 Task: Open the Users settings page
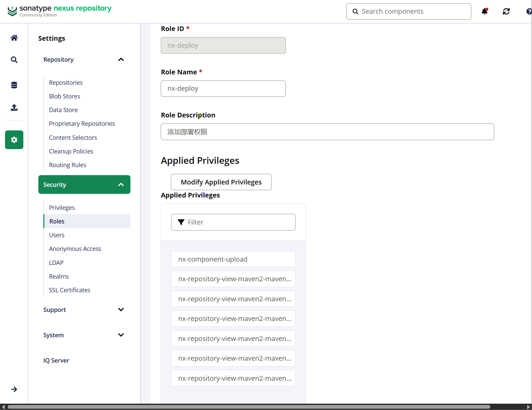57,235
